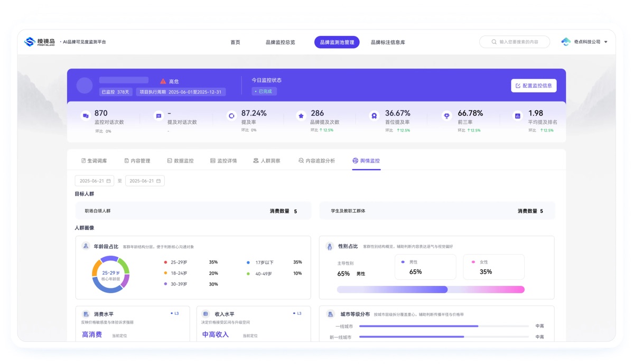Open the 品牌标注信息库 nav item
634x364 pixels.
[388, 42]
